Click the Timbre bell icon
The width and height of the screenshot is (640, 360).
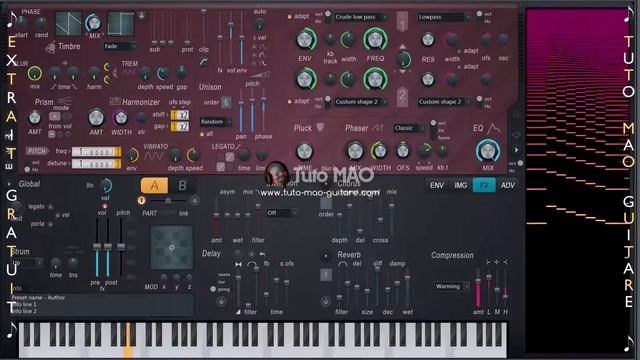click(x=51, y=47)
